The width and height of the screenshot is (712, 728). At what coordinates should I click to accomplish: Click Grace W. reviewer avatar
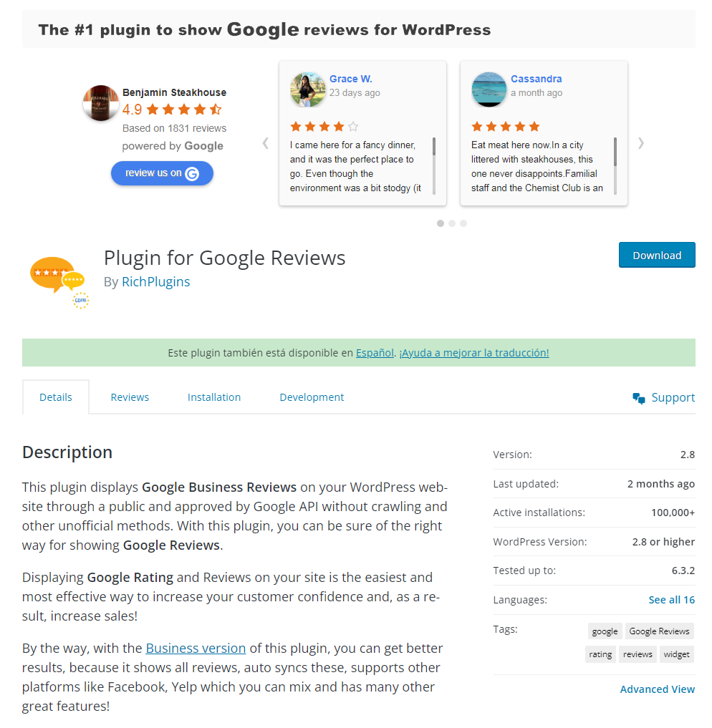pyautogui.click(x=308, y=89)
